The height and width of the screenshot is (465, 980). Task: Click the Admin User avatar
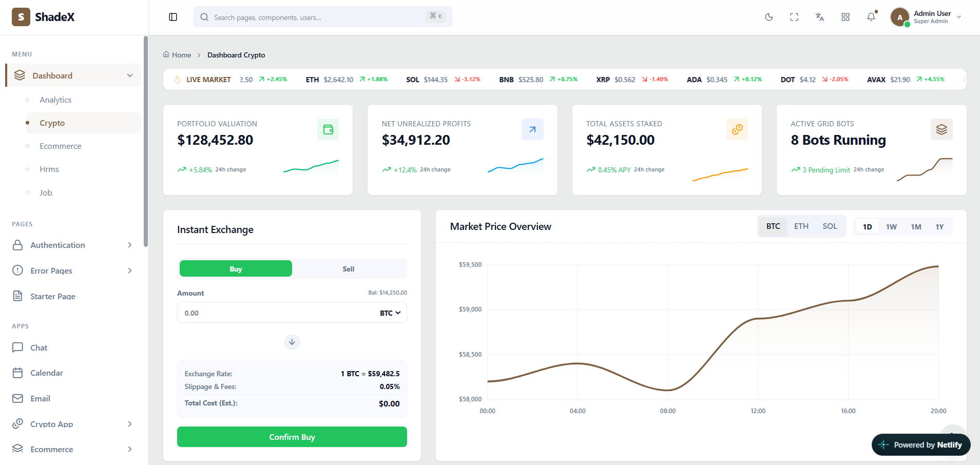900,17
